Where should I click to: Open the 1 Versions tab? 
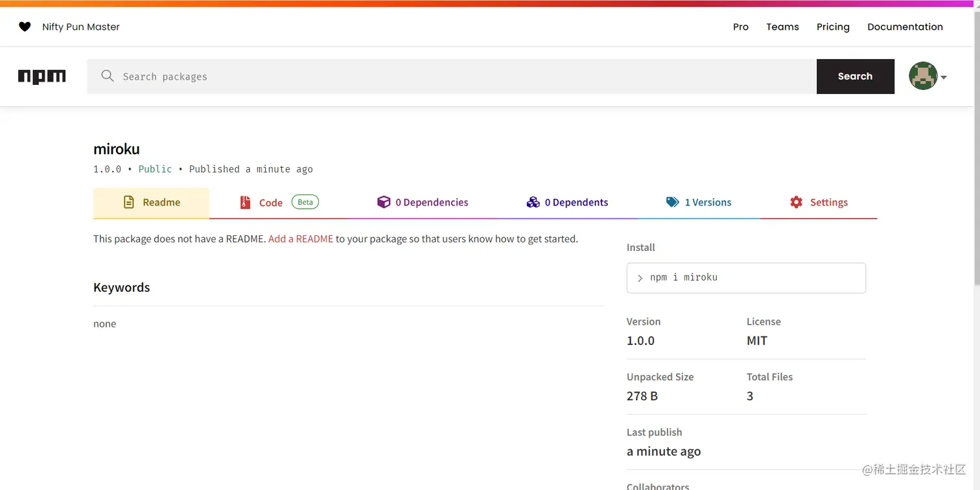[699, 203]
